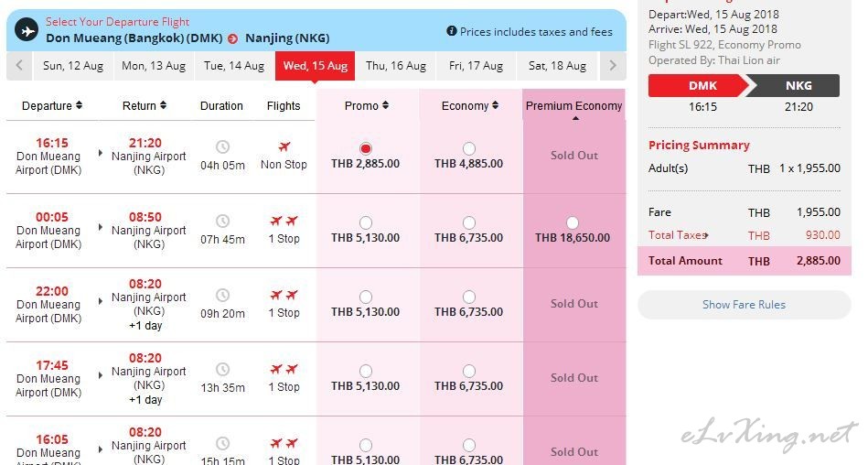Sort flights by Departure column
868x465 pixels.
(52, 106)
